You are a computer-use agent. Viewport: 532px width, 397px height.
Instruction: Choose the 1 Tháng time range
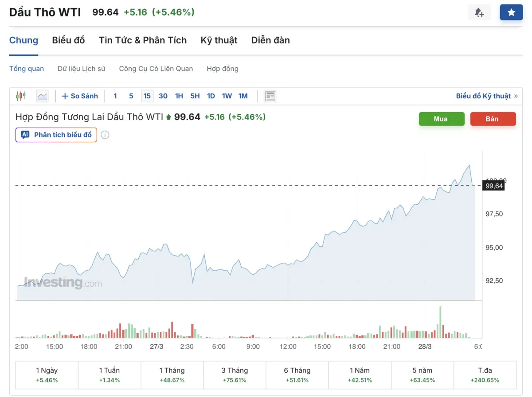[x=172, y=375]
